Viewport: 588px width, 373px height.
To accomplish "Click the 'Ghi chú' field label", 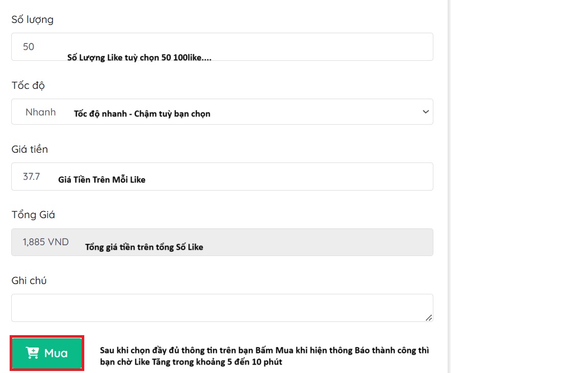I will click(x=29, y=281).
